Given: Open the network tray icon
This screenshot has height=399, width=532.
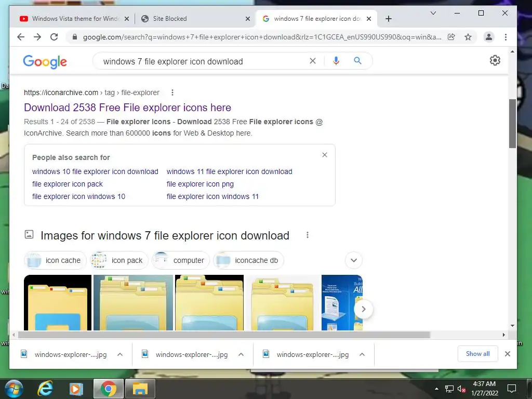Looking at the screenshot, I should point(449,389).
